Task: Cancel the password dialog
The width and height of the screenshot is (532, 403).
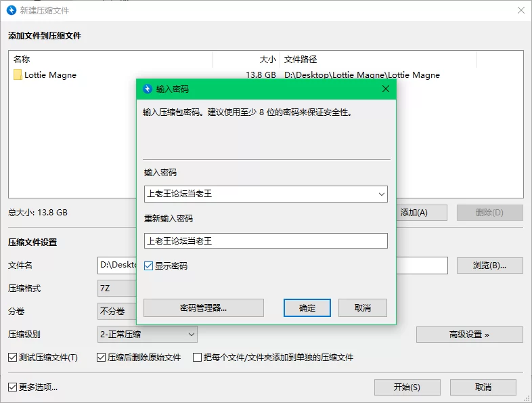Action: [x=362, y=307]
